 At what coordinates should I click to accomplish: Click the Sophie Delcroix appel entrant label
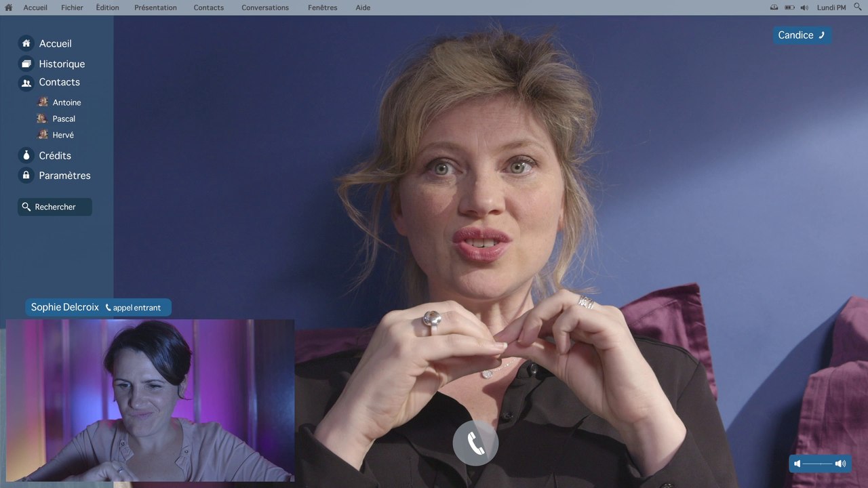point(98,308)
